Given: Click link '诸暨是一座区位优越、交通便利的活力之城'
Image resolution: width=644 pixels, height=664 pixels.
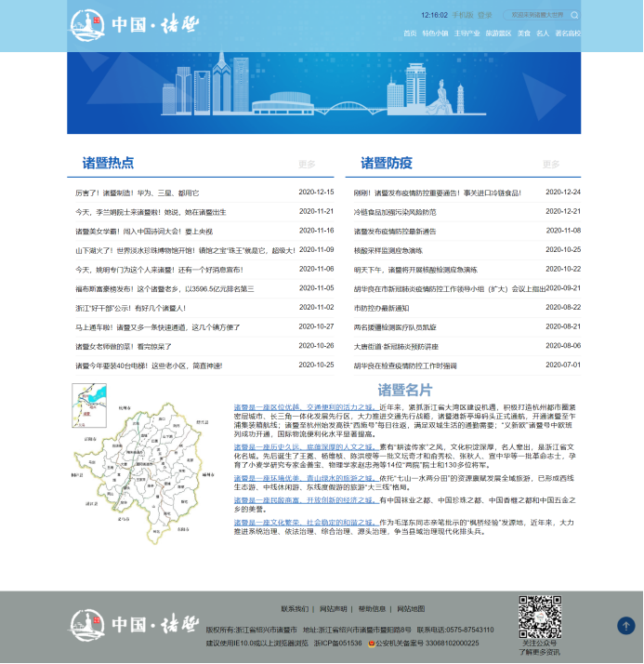Looking at the screenshot, I should [x=305, y=407].
